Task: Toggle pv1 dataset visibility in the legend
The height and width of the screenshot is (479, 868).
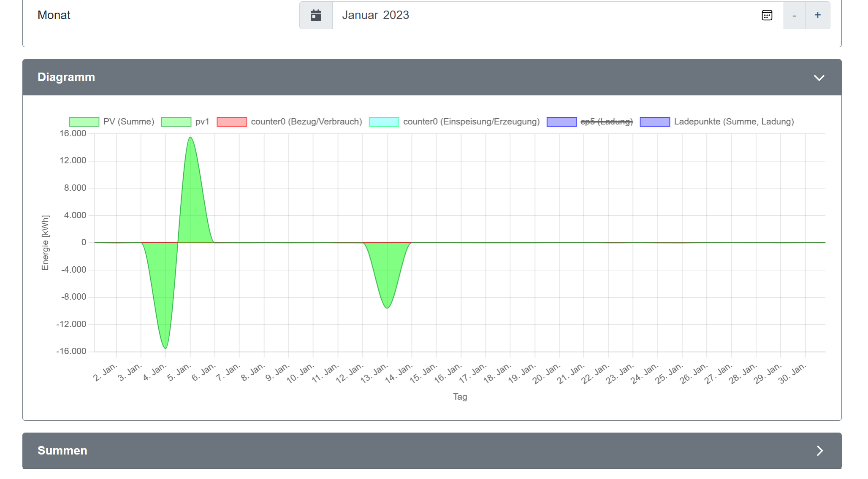Action: click(x=202, y=122)
